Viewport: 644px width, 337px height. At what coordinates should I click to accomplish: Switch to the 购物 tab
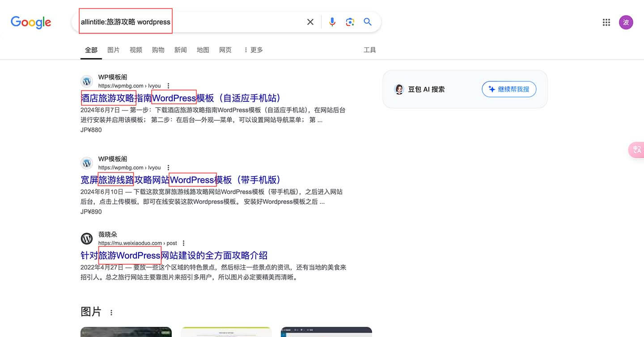(x=158, y=50)
